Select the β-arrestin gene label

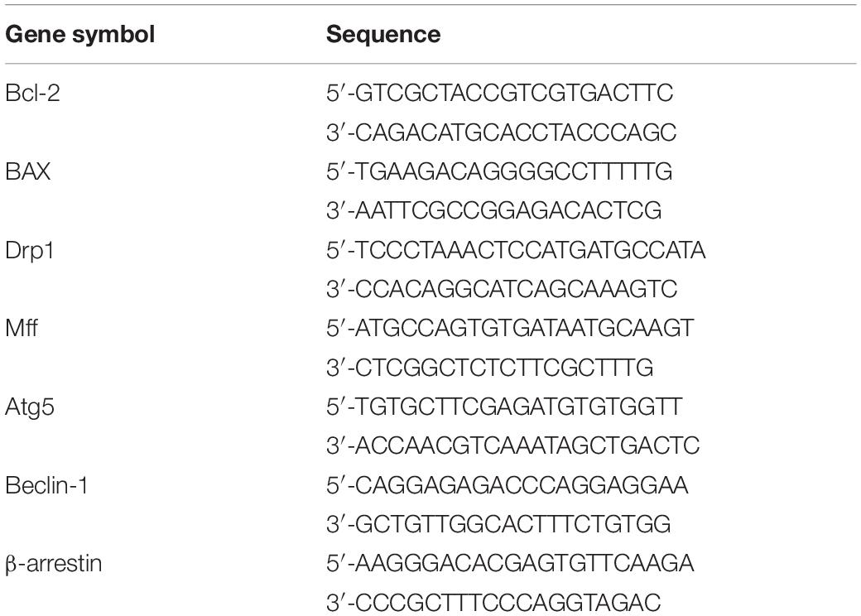[x=54, y=565]
